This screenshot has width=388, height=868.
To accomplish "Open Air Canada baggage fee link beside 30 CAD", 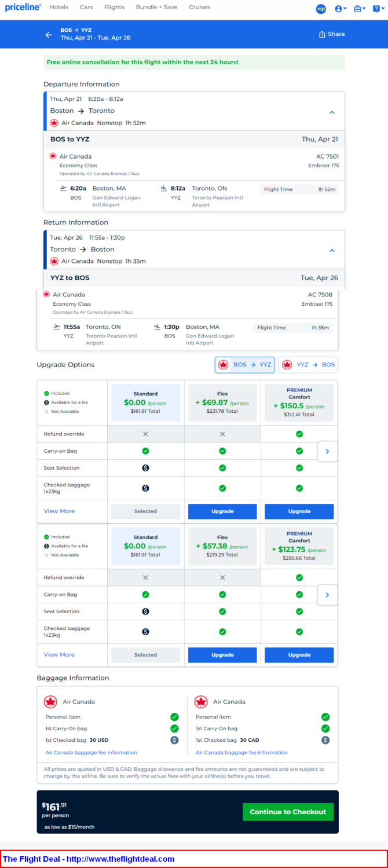I will pyautogui.click(x=241, y=753).
